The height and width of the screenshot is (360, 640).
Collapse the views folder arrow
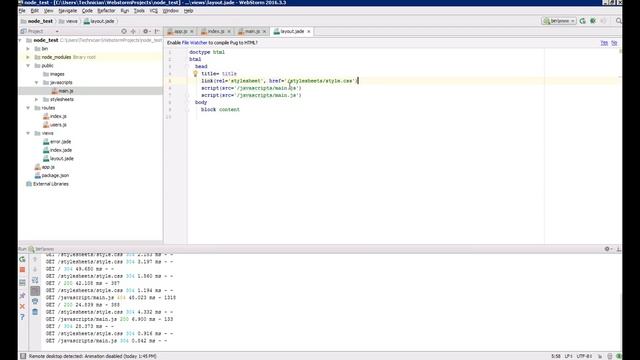(28, 133)
